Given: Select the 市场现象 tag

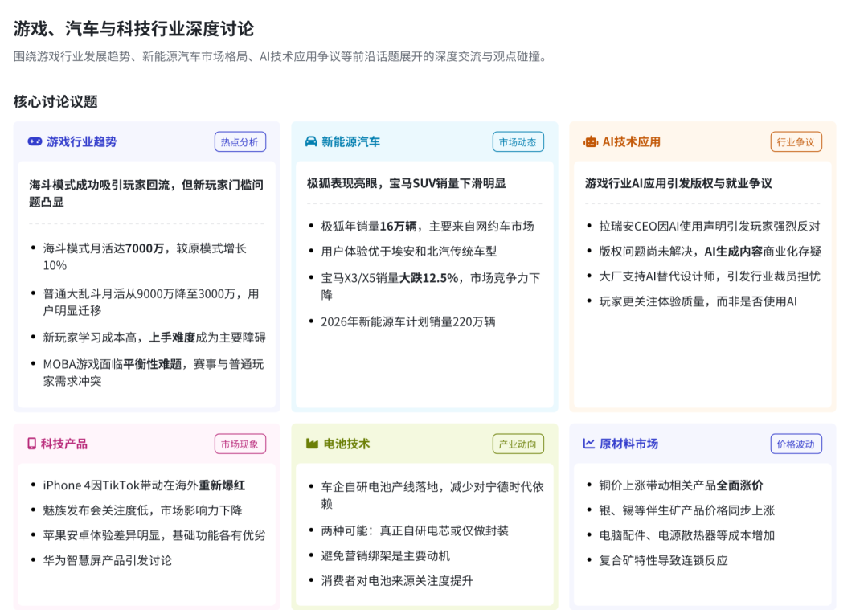Looking at the screenshot, I should click(240, 444).
